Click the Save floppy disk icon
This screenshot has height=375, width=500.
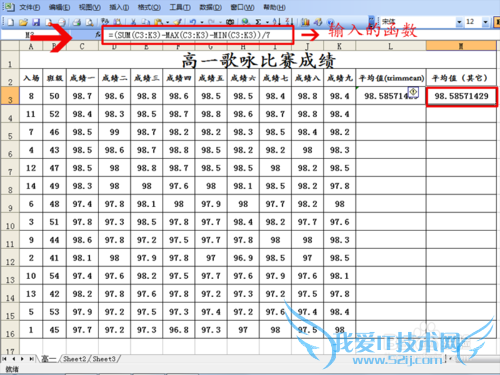tap(36, 22)
